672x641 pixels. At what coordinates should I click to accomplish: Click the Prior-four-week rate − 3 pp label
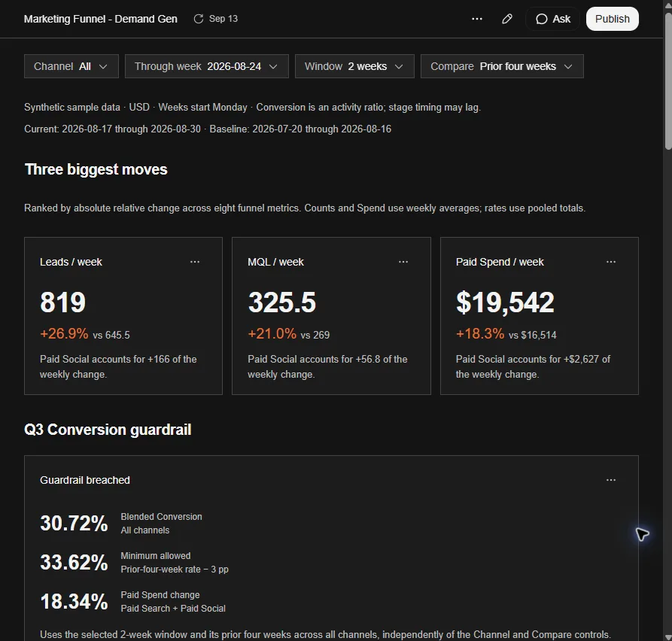pyautogui.click(x=175, y=570)
